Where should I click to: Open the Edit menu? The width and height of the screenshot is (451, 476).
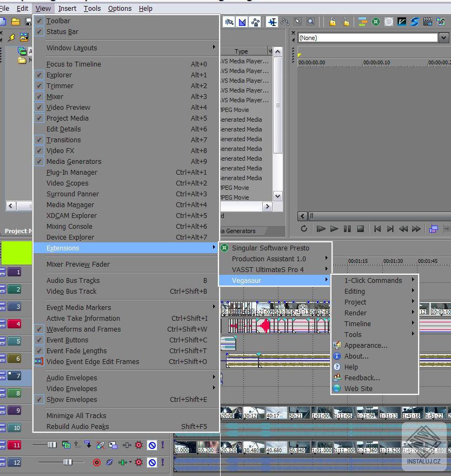(x=23, y=9)
